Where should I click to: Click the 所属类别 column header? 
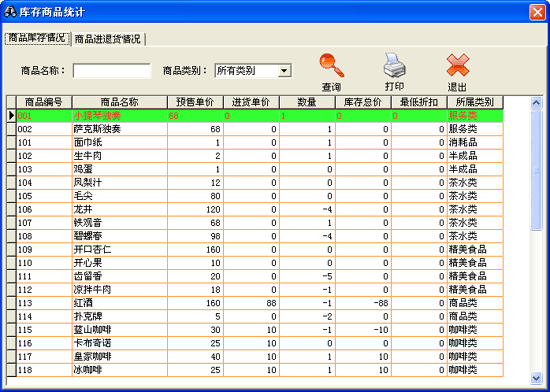coord(475,102)
